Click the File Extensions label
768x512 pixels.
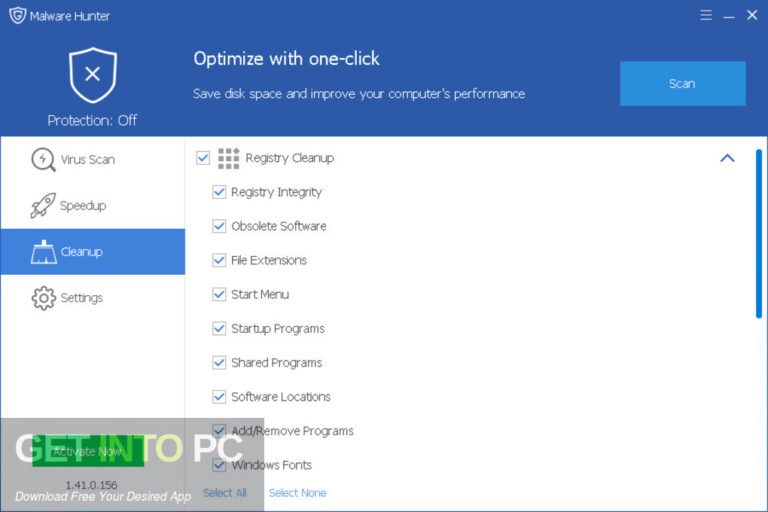(269, 260)
